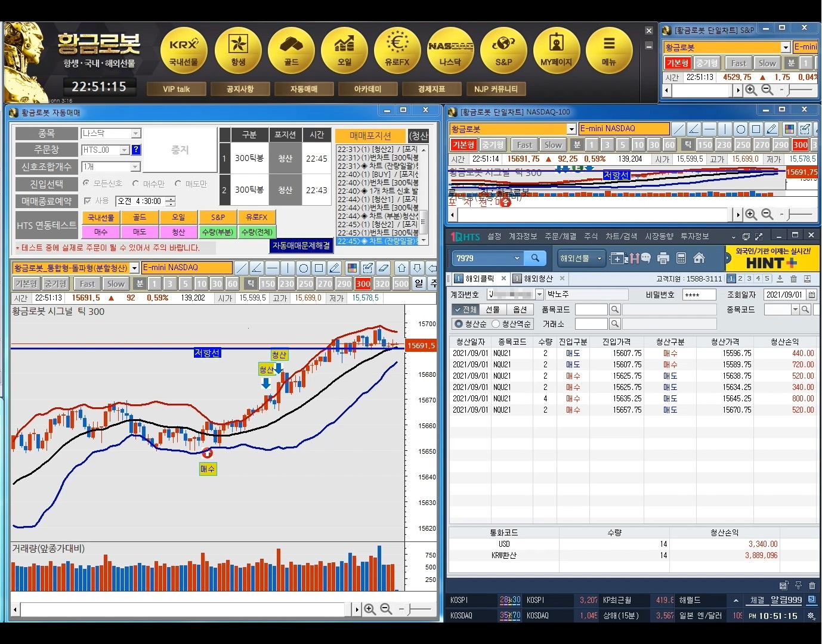The image size is (822, 644).
Task: Open the 나스닥 gold button
Action: tap(450, 50)
